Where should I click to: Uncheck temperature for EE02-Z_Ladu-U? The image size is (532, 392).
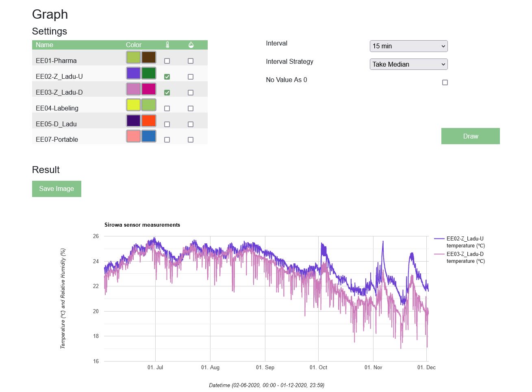pyautogui.click(x=167, y=77)
